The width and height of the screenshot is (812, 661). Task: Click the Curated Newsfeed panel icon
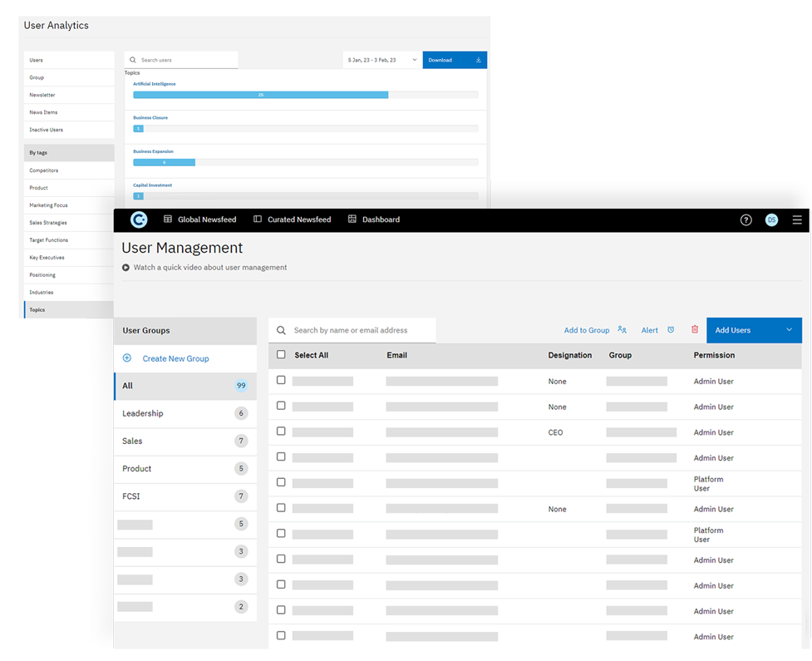coord(258,220)
